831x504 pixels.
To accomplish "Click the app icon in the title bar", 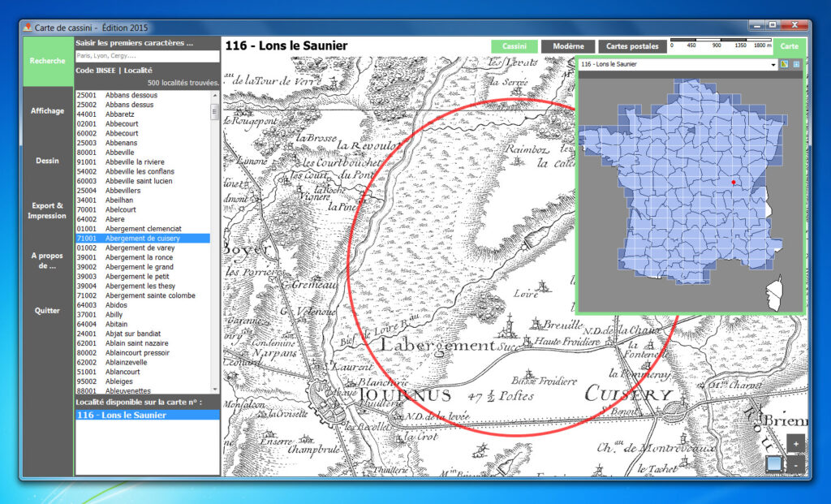I will click(28, 28).
